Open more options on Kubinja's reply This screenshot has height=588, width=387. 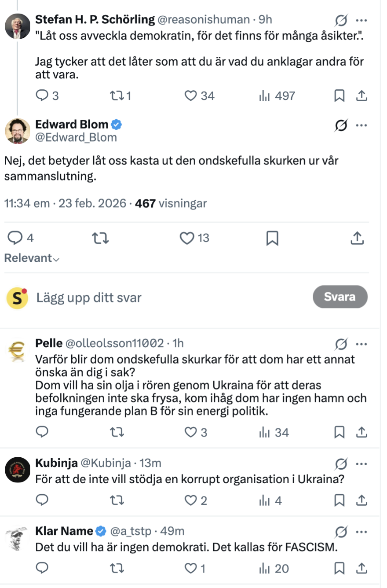361,463
